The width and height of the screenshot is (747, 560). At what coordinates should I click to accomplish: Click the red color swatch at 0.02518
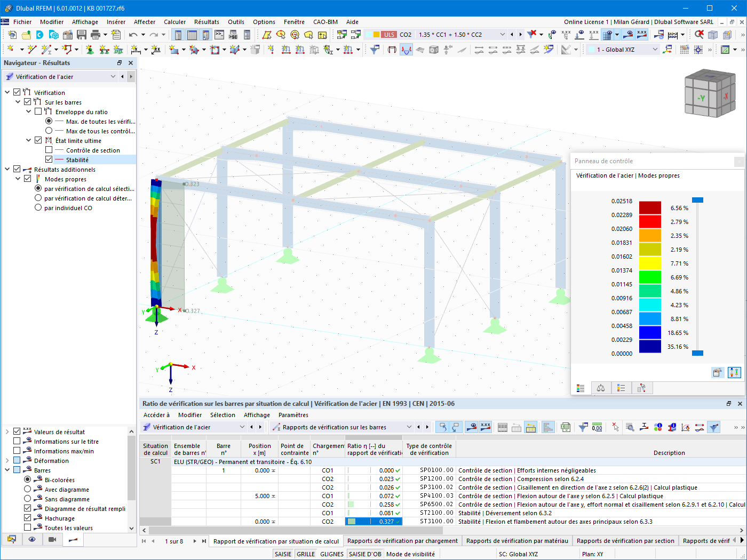[650, 208]
